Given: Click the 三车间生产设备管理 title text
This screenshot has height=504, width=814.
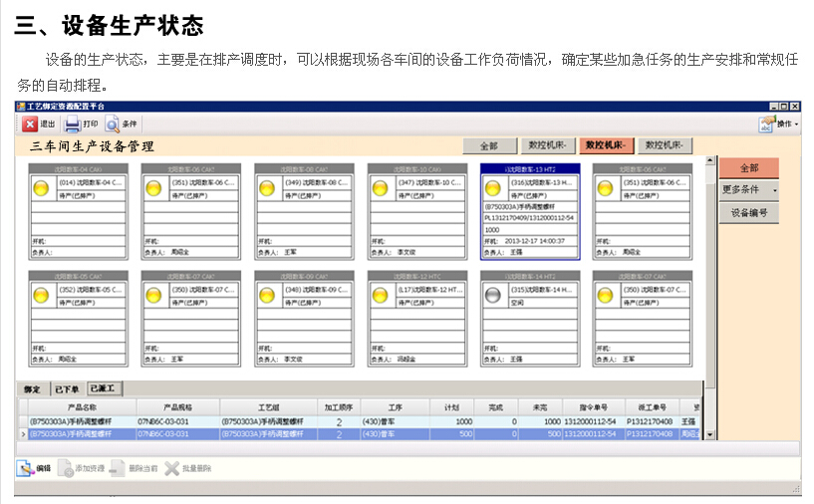Looking at the screenshot, I should (x=92, y=146).
